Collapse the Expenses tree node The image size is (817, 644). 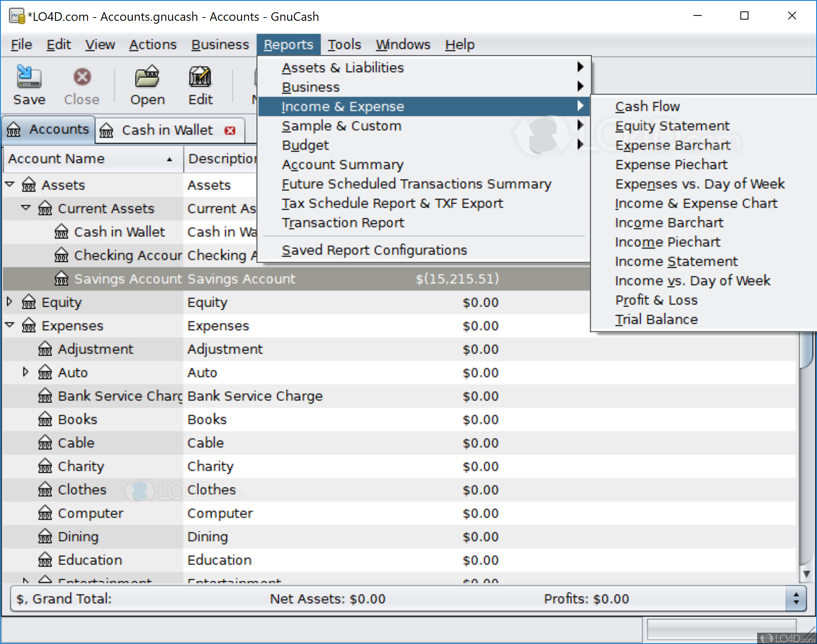click(10, 325)
